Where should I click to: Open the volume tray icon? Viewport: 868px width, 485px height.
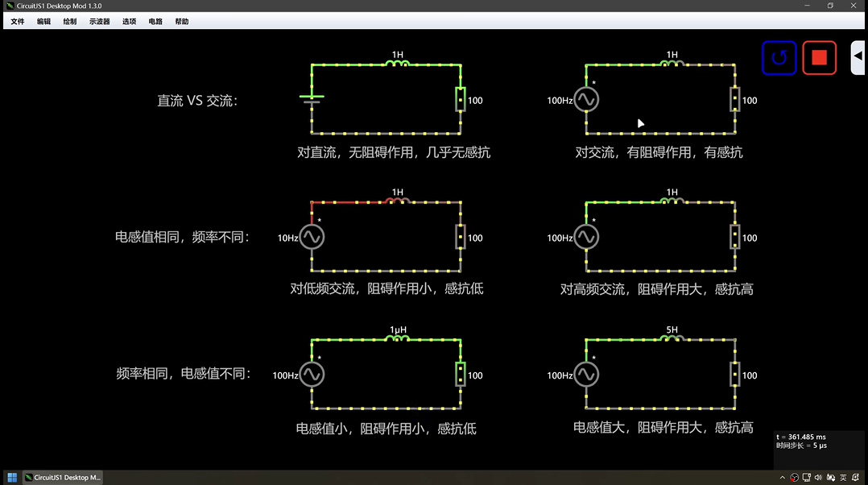click(x=818, y=478)
